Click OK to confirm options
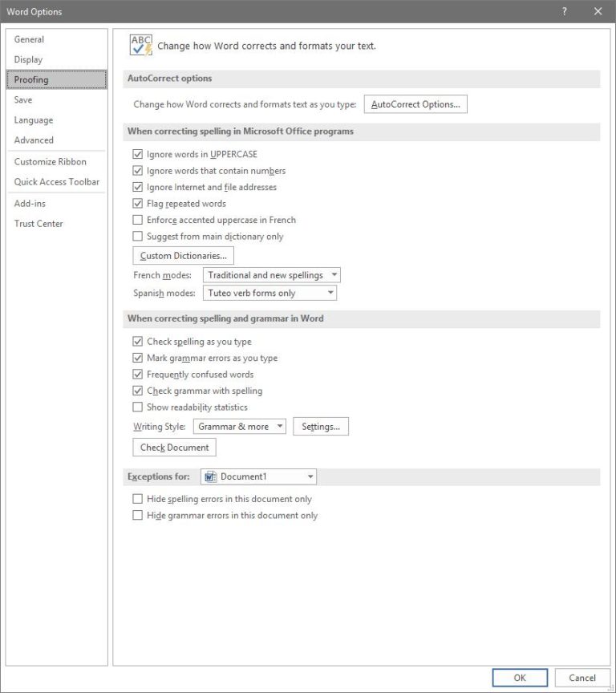616x693 pixels. [520, 678]
